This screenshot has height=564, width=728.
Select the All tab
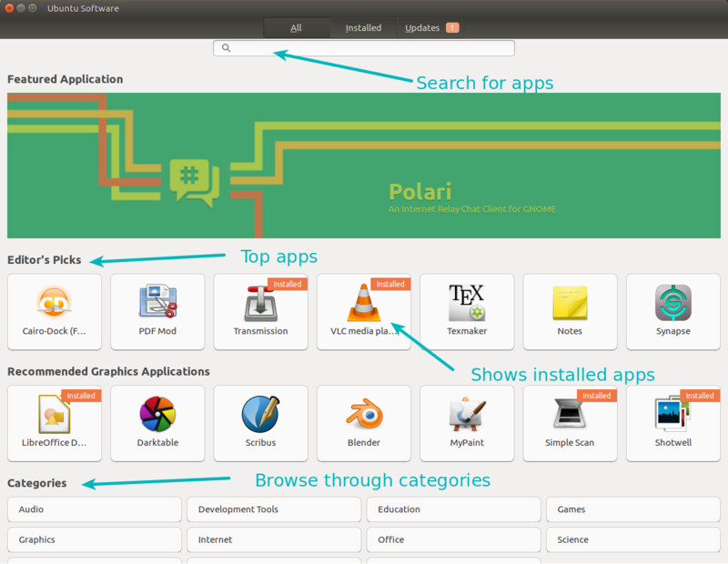click(296, 27)
